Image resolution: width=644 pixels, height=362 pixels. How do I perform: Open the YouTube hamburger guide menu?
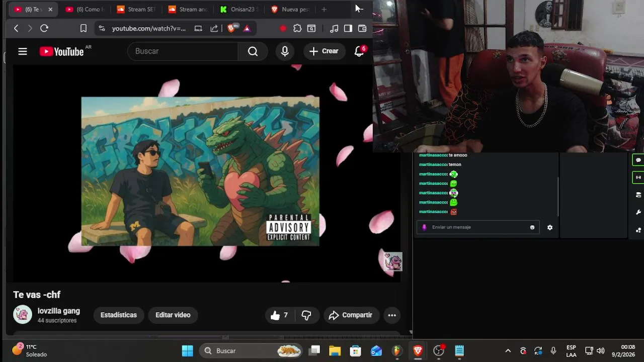coord(23,51)
